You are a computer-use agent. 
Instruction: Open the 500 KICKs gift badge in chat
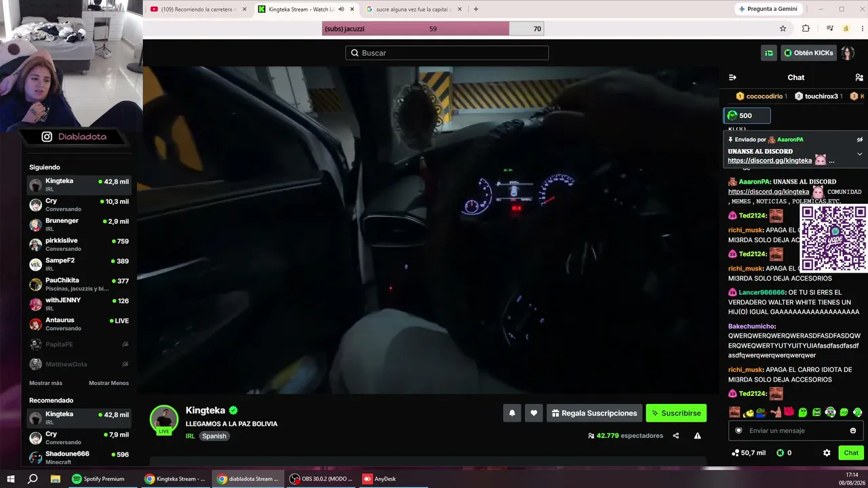click(x=747, y=116)
